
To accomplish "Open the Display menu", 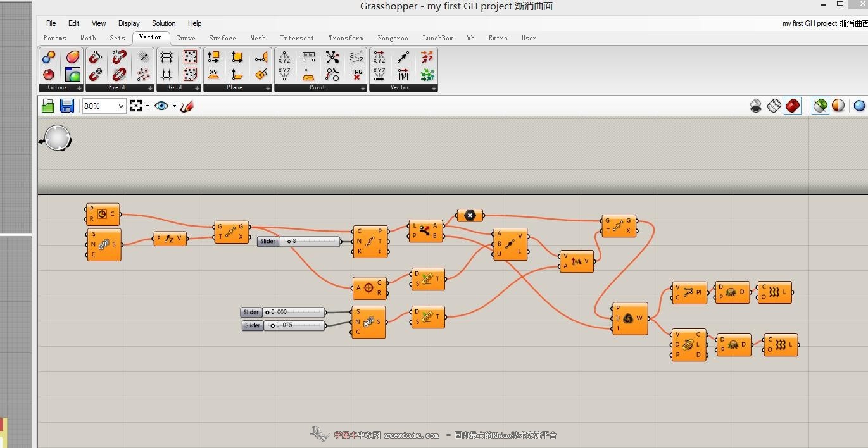I will coord(129,23).
